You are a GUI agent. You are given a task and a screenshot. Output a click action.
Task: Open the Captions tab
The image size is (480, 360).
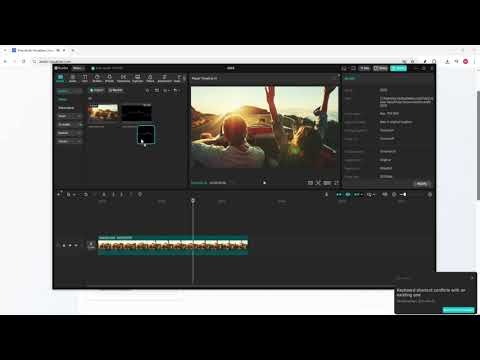click(137, 78)
